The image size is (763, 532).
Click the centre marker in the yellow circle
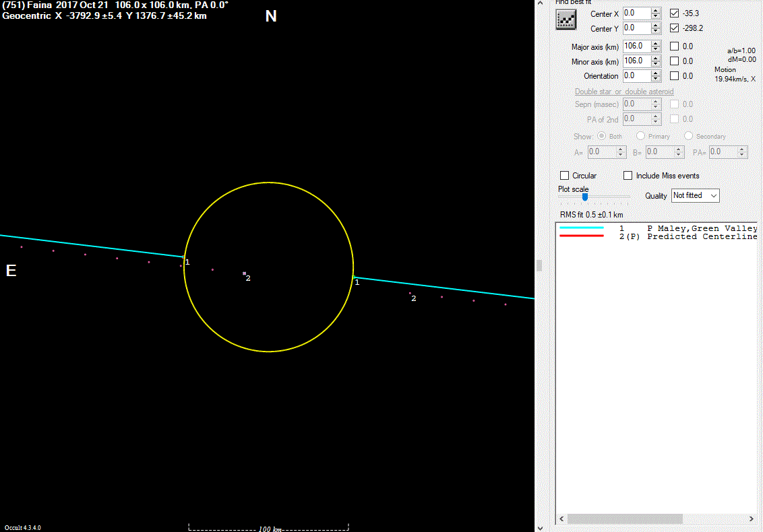[244, 273]
